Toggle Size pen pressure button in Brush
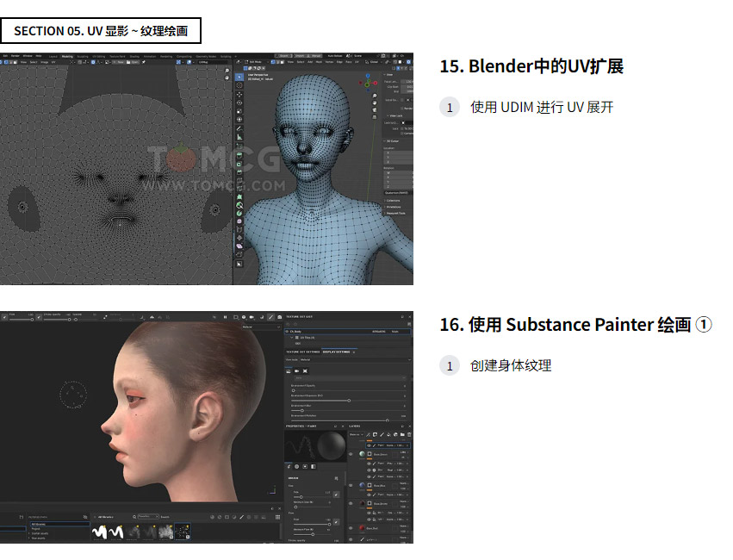Screen dimensions: 733x560 tap(336, 495)
